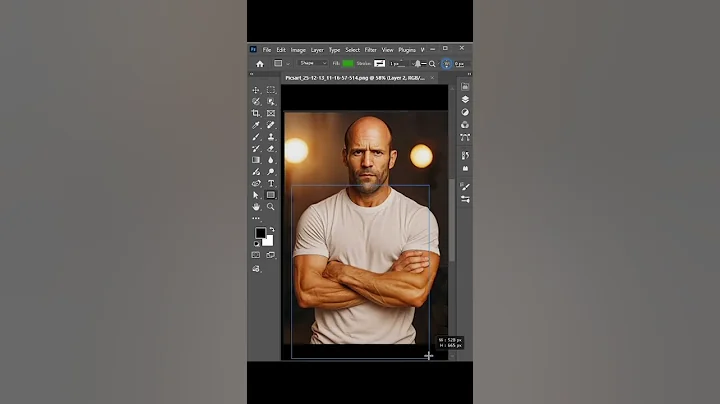Select the Frame tool
This screenshot has width=720, height=404.
pyautogui.click(x=271, y=113)
